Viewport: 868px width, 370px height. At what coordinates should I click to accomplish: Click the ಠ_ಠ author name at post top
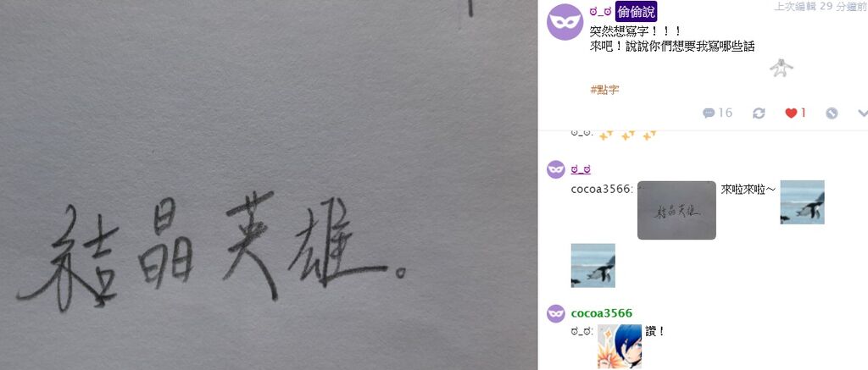600,11
